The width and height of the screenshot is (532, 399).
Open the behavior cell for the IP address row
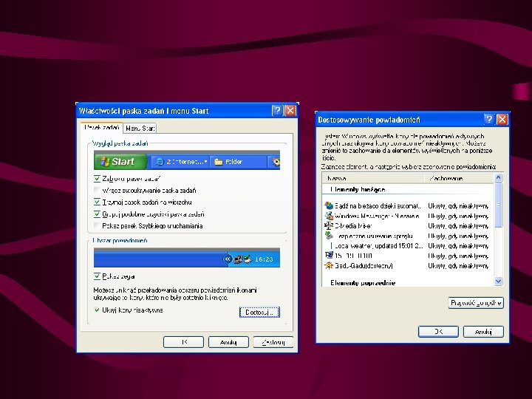[x=458, y=256]
